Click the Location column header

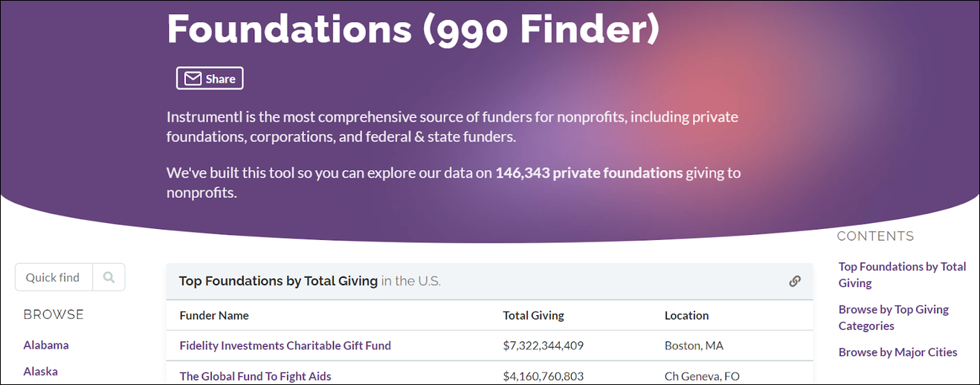click(686, 315)
